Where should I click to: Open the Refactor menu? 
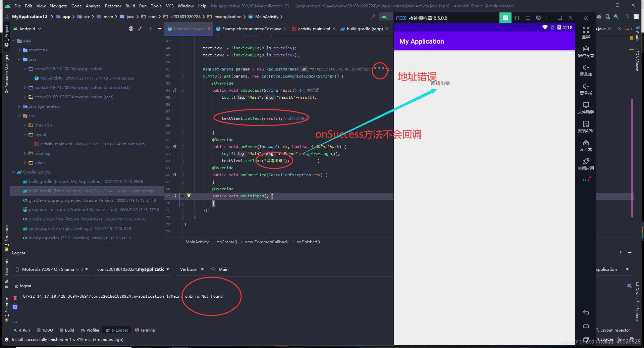click(x=113, y=6)
